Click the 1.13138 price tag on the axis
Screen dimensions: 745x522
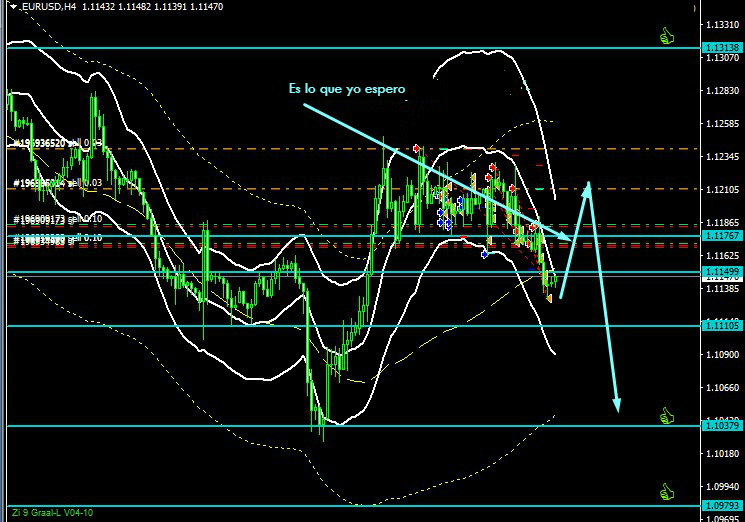[722, 48]
